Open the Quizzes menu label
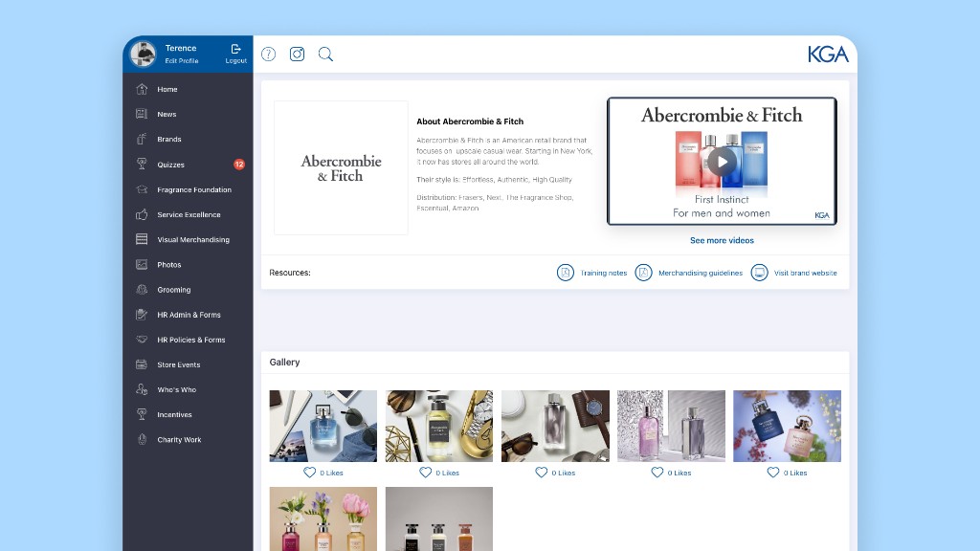 tap(170, 165)
